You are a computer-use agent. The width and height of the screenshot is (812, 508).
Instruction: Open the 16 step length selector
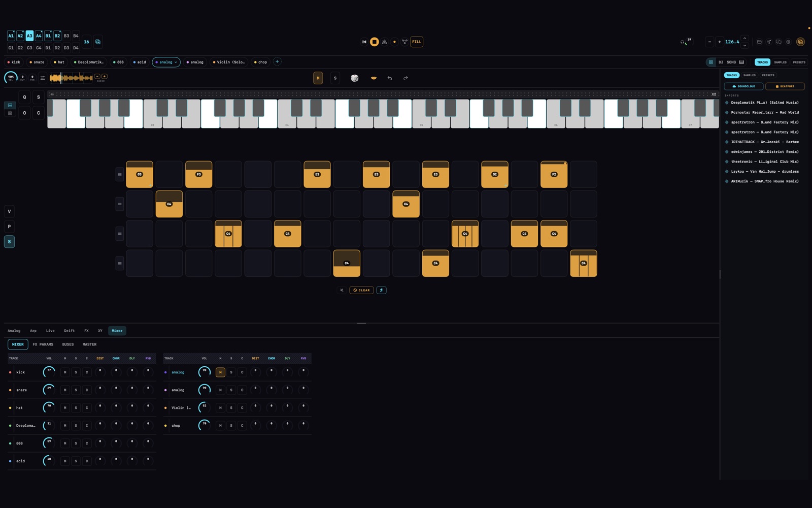click(86, 42)
